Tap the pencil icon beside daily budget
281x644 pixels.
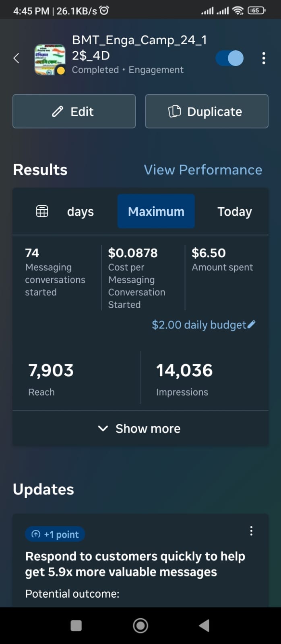pos(252,324)
